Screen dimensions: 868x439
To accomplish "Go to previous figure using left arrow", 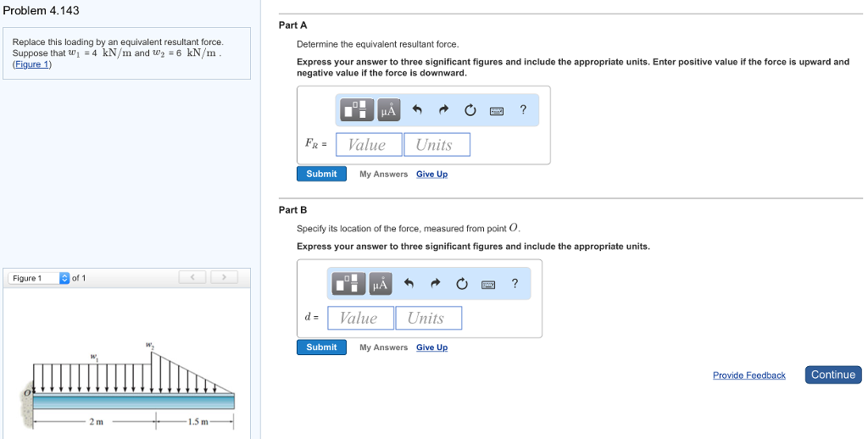I will point(192,277).
